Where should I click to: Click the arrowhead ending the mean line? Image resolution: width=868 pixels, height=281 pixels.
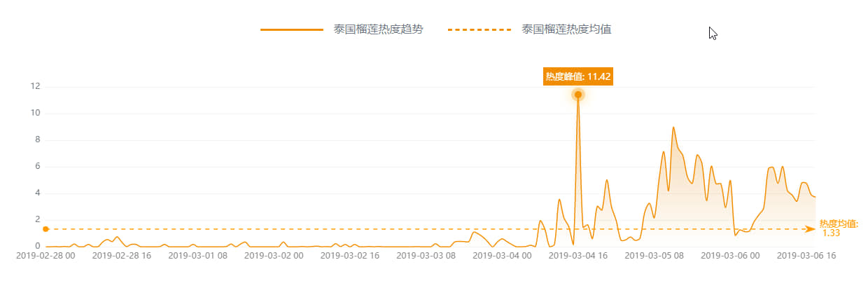click(x=811, y=229)
